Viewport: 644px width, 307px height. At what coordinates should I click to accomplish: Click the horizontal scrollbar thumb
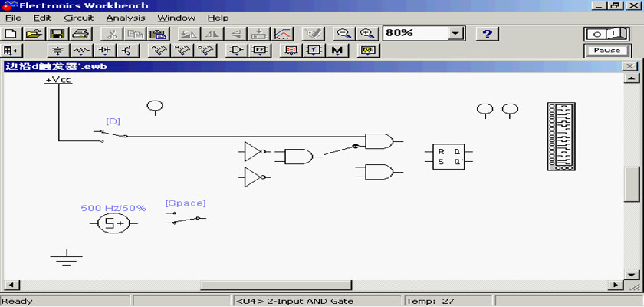point(275,285)
